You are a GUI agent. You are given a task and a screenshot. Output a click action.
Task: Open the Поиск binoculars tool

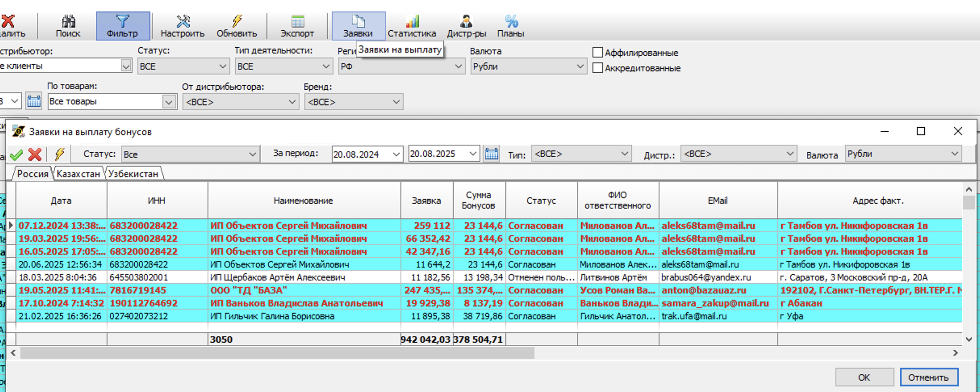(x=68, y=26)
